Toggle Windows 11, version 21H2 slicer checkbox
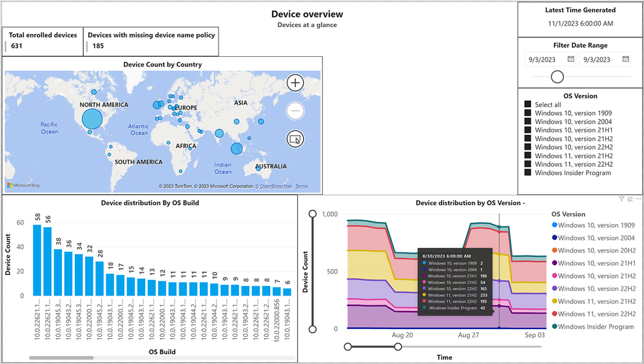This screenshot has width=644, height=364. click(528, 156)
